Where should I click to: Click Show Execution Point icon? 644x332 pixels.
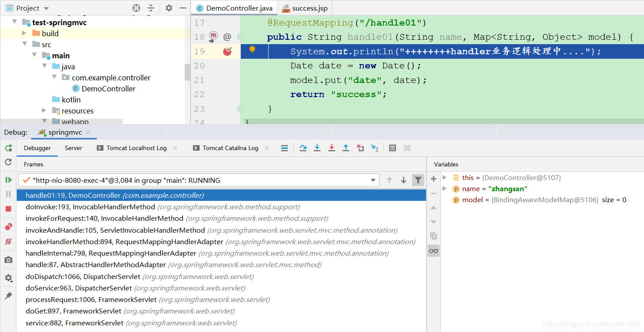(285, 148)
